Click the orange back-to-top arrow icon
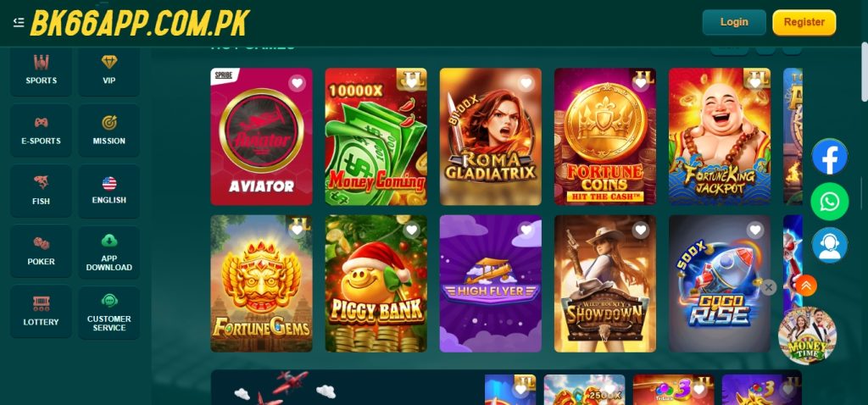 pyautogui.click(x=806, y=286)
